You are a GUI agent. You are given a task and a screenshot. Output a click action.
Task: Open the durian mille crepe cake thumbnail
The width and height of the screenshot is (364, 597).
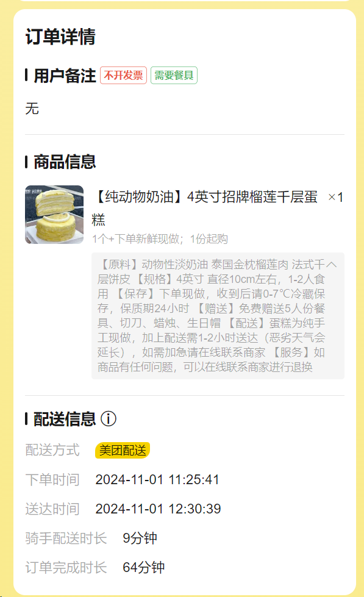click(x=54, y=215)
